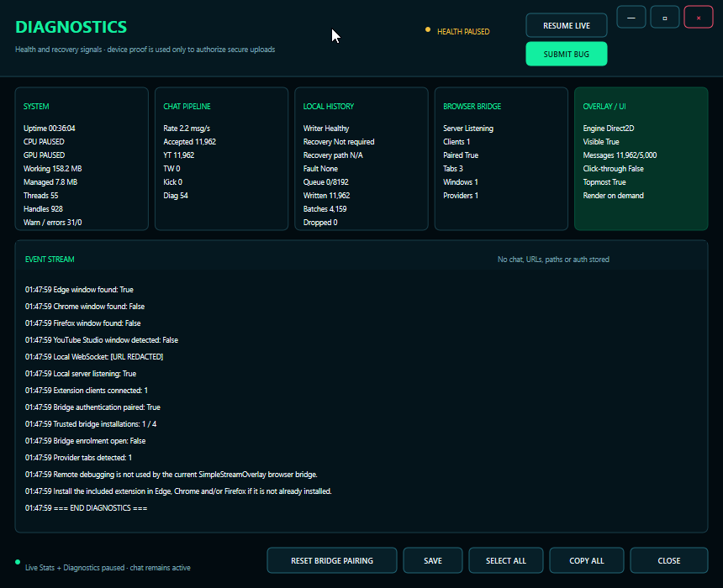Image resolution: width=723 pixels, height=588 pixels.
Task: Click Server Listening entry
Action: 468,129
